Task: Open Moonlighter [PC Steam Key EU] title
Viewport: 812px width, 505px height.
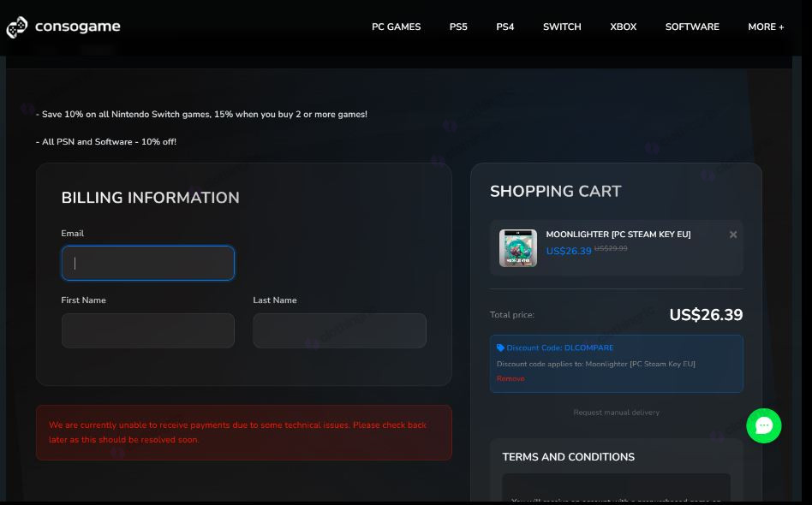Action: (x=618, y=235)
